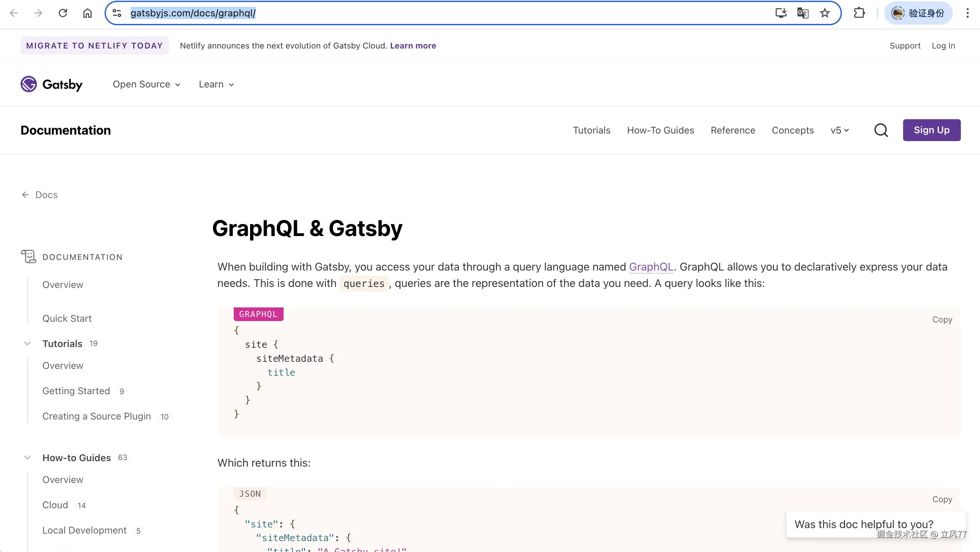
Task: Open the Chrome three-dot menu
Action: [x=967, y=13]
